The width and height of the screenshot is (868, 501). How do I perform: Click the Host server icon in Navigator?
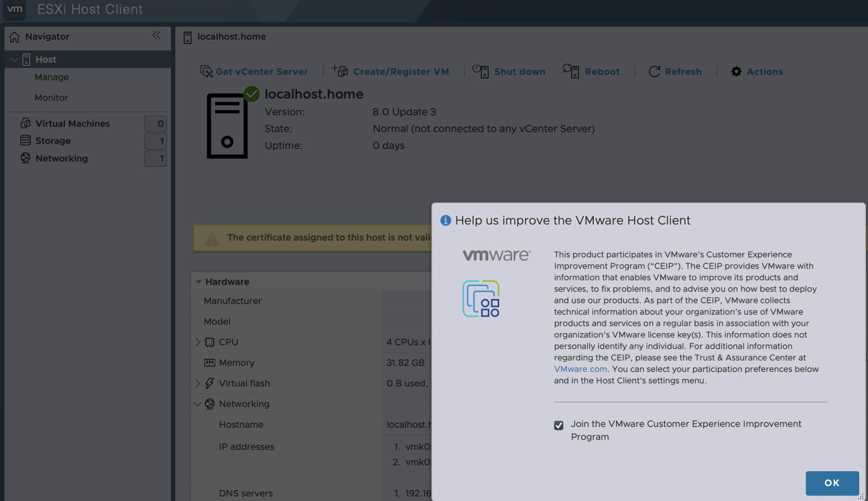[x=26, y=59]
